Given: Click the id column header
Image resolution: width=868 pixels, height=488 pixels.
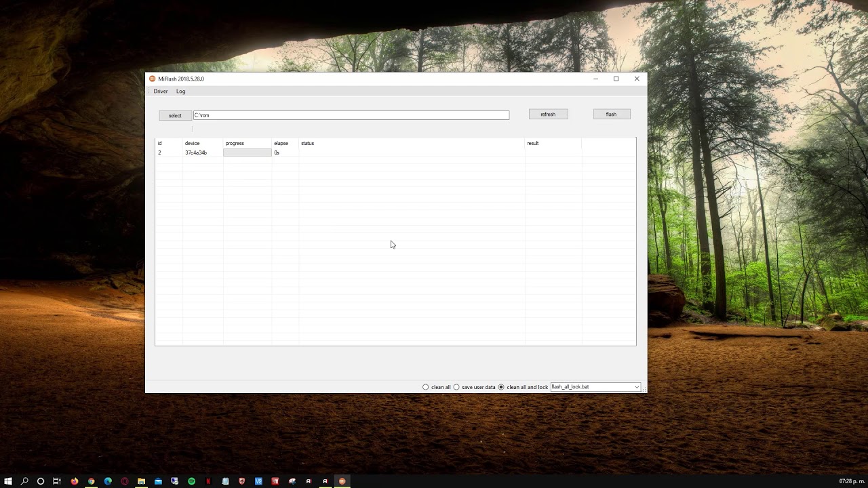Looking at the screenshot, I should click(160, 144).
